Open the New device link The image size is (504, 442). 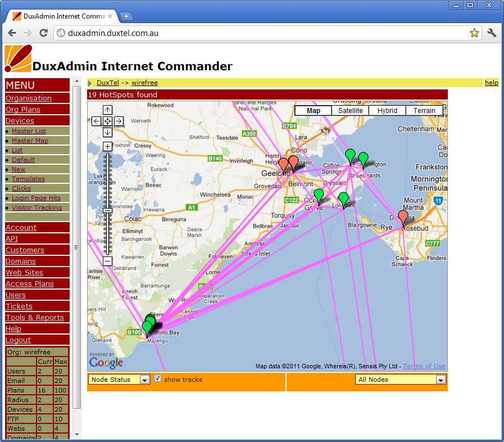tap(19, 169)
